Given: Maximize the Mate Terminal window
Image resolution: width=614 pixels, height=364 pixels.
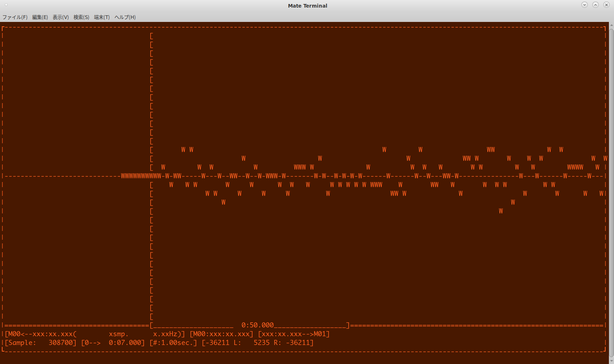Looking at the screenshot, I should click(x=595, y=5).
